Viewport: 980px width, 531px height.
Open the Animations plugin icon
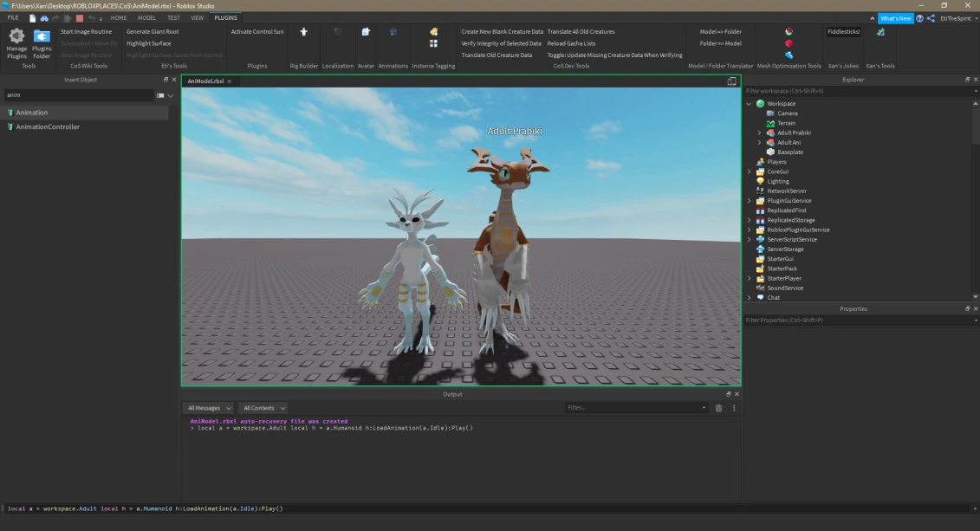(x=393, y=32)
